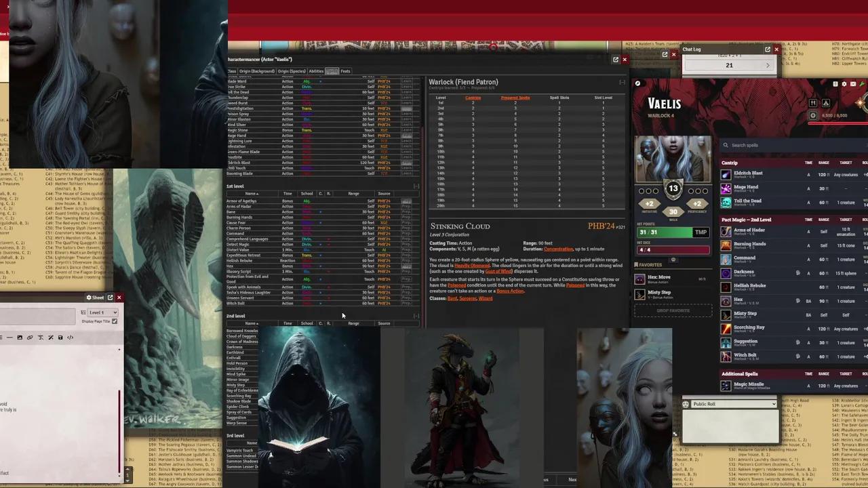The height and width of the screenshot is (488, 868).
Task: Click the Darkness spell icon
Action: (x=726, y=273)
